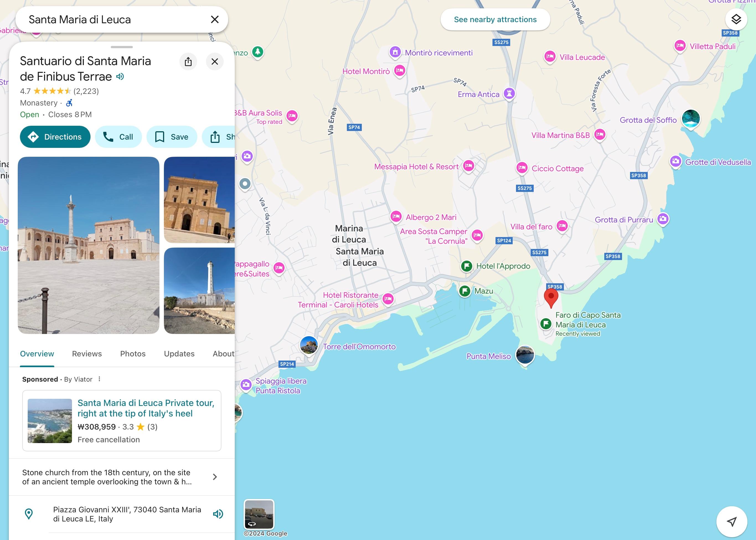The height and width of the screenshot is (540, 756).
Task: Clear the Santa Maria di Leuca search
Action: pos(215,20)
